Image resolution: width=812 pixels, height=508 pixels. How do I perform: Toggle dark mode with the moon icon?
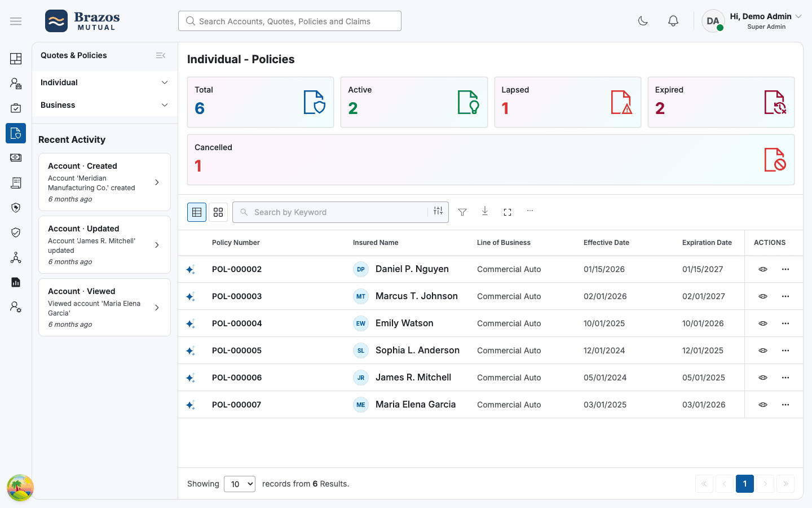pyautogui.click(x=643, y=21)
